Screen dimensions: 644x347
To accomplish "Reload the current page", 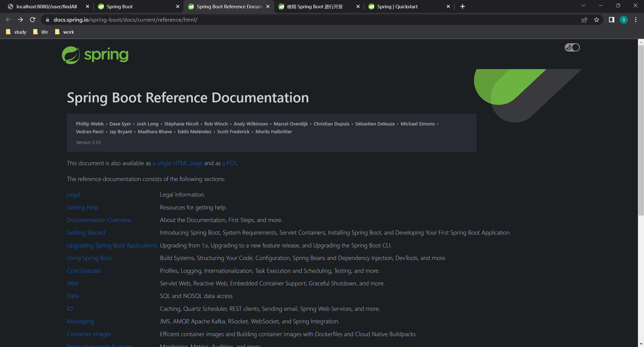I will point(32,20).
